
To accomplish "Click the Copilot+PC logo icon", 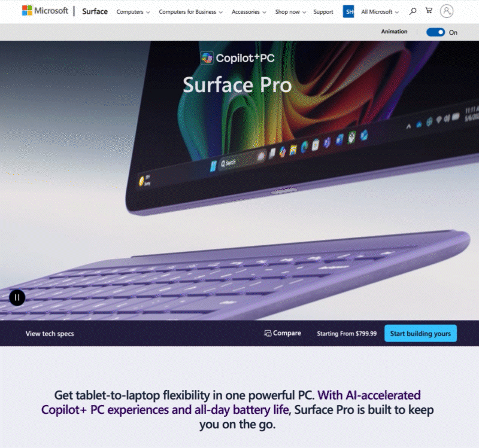I will (x=207, y=57).
